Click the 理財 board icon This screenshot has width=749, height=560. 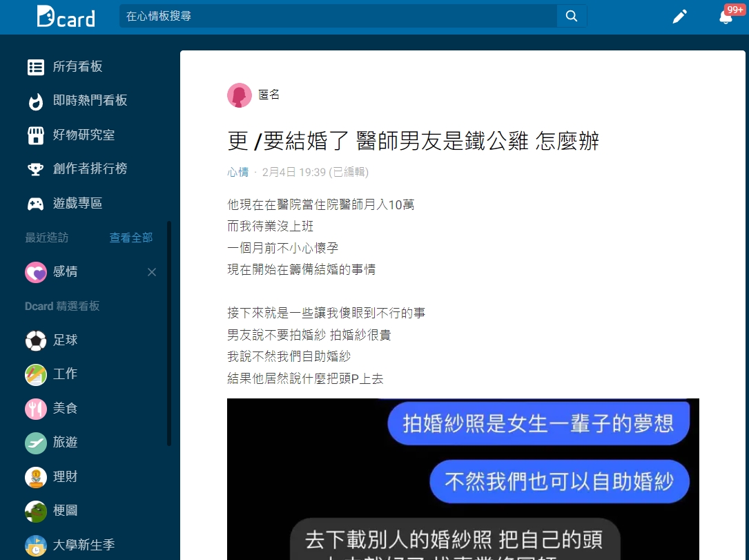[36, 477]
